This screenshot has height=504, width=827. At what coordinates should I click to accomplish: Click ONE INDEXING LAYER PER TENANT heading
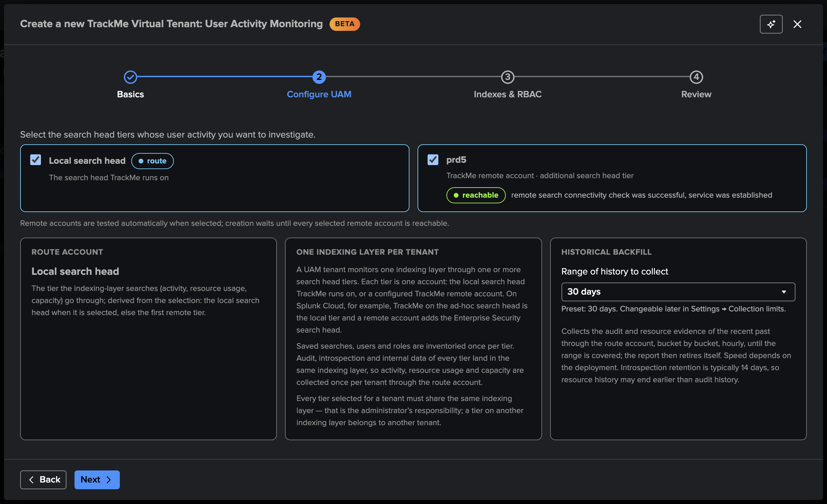tap(368, 252)
